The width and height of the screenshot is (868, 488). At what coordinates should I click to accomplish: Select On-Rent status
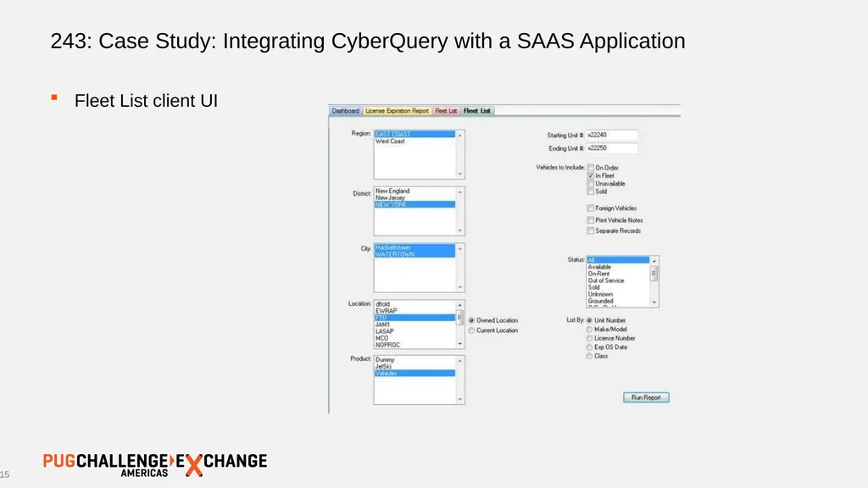click(x=618, y=274)
